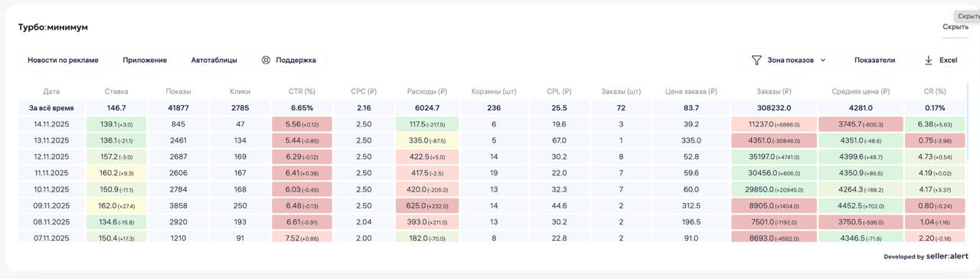
Task: Click the total 6024.7 expenses cell
Action: [427, 108]
